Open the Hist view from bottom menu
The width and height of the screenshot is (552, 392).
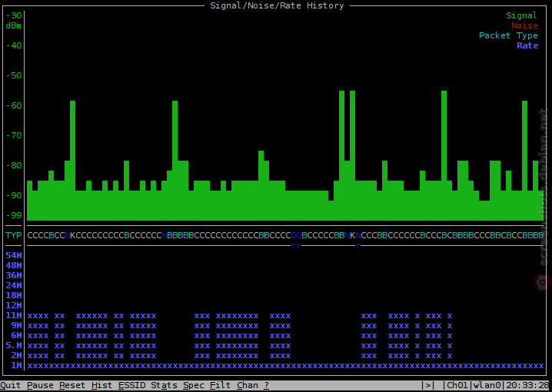pyautogui.click(x=101, y=385)
